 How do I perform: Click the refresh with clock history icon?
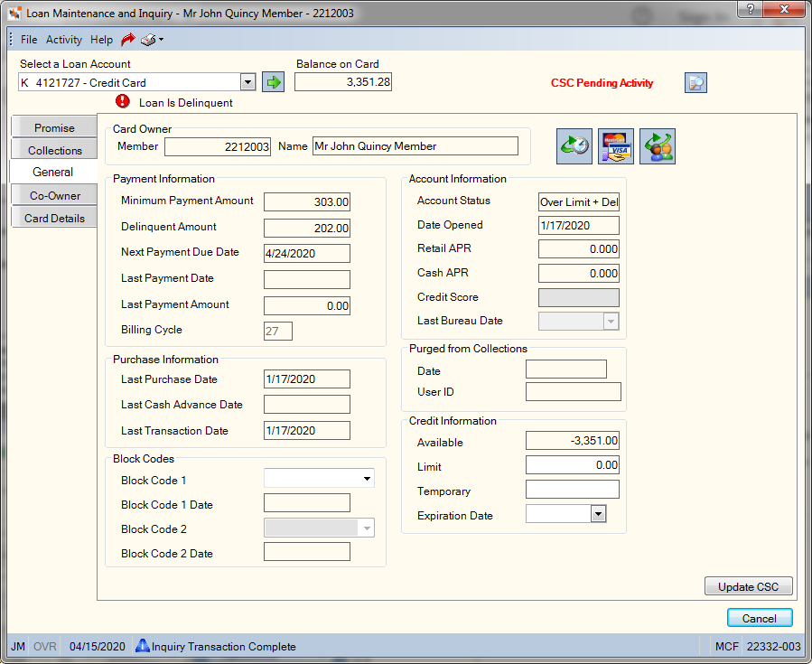pos(574,146)
